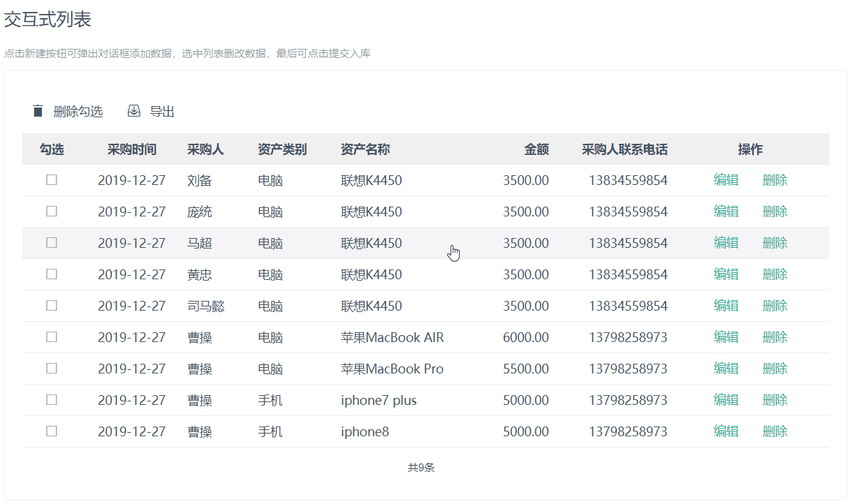Toggle the checkbox in 黄忠's row
Viewport: 848px width, 504px height.
click(52, 274)
